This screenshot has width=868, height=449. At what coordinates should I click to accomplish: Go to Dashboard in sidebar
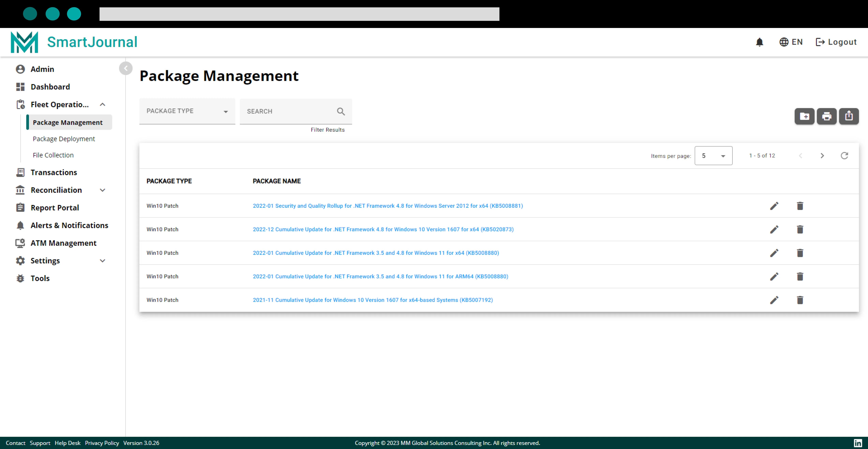click(50, 87)
